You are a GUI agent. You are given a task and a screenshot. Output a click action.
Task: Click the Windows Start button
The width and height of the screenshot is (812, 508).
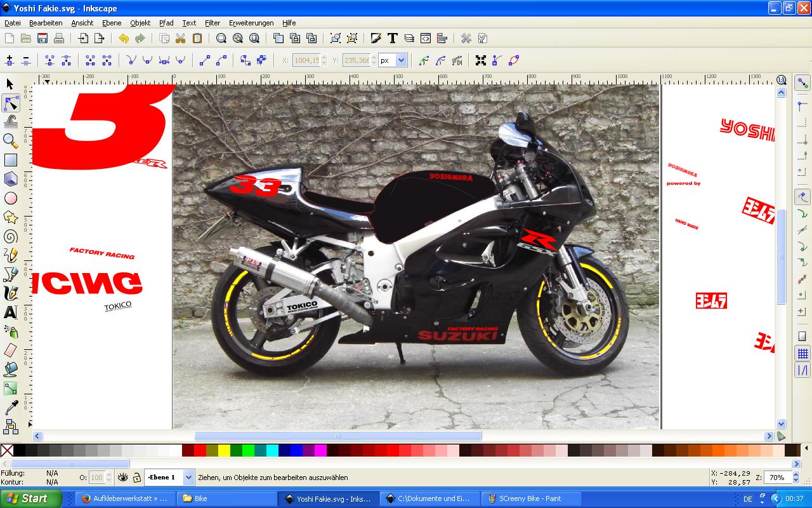(x=30, y=498)
